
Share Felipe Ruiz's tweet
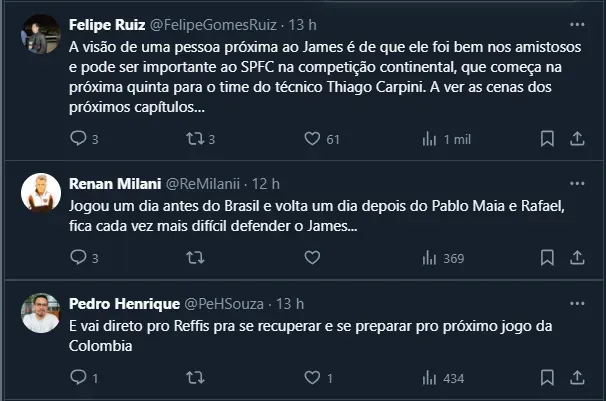pos(578,139)
